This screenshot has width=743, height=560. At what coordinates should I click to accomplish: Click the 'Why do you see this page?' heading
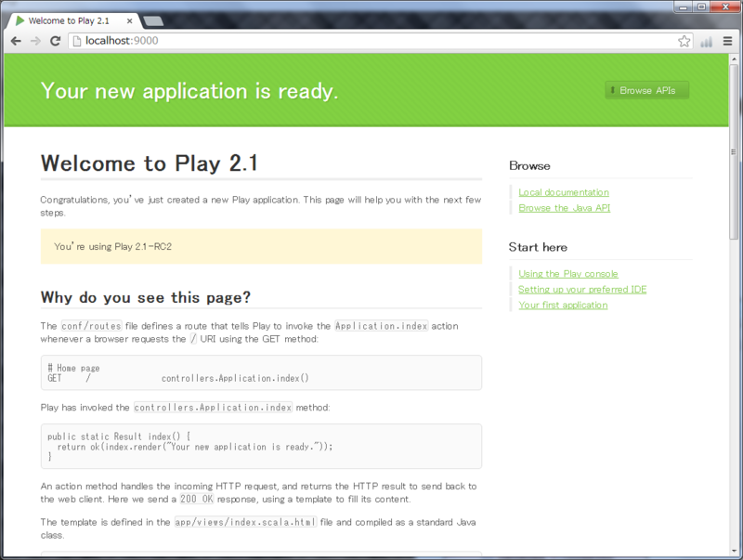click(146, 297)
